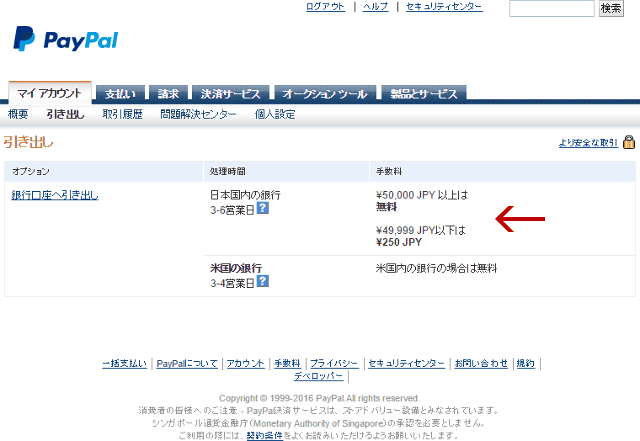Image resolution: width=640 pixels, height=441 pixels.
Task: Click the ¥50,000 JPY 以上は text
Action: pos(422,195)
